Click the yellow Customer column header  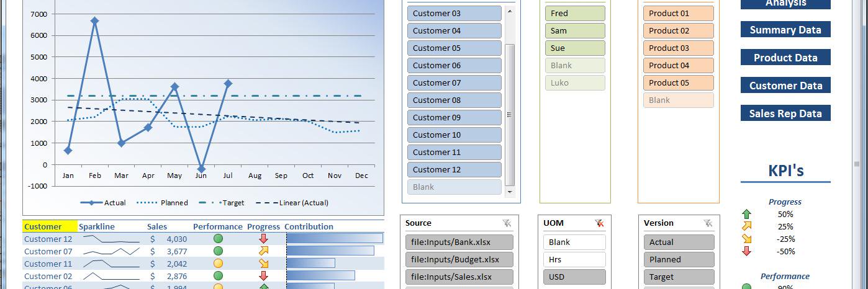[x=50, y=226]
